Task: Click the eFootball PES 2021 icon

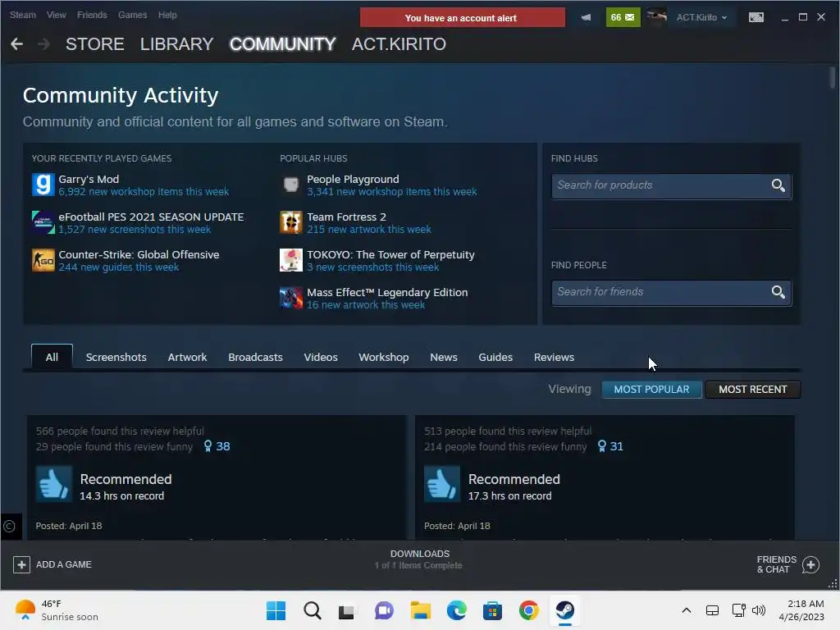Action: pyautogui.click(x=43, y=222)
